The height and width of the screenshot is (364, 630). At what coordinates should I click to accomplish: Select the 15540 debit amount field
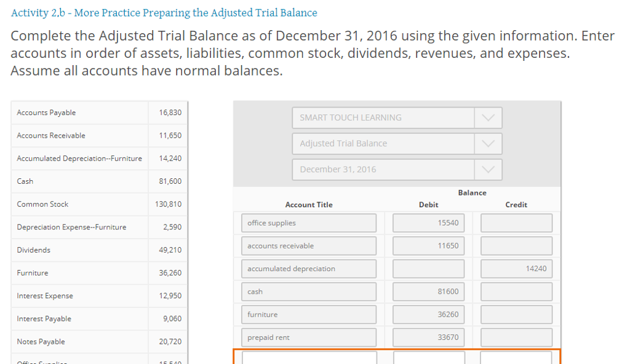428,223
